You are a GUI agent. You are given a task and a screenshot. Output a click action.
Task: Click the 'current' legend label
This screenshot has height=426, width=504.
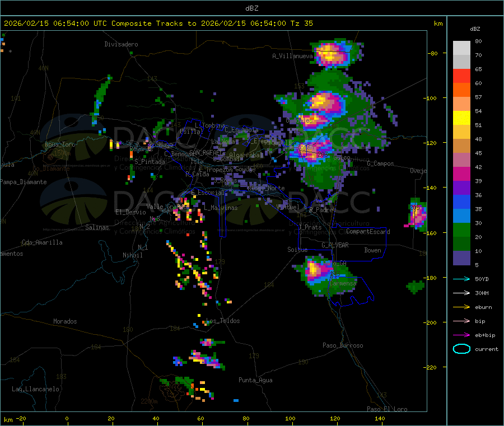487,349
